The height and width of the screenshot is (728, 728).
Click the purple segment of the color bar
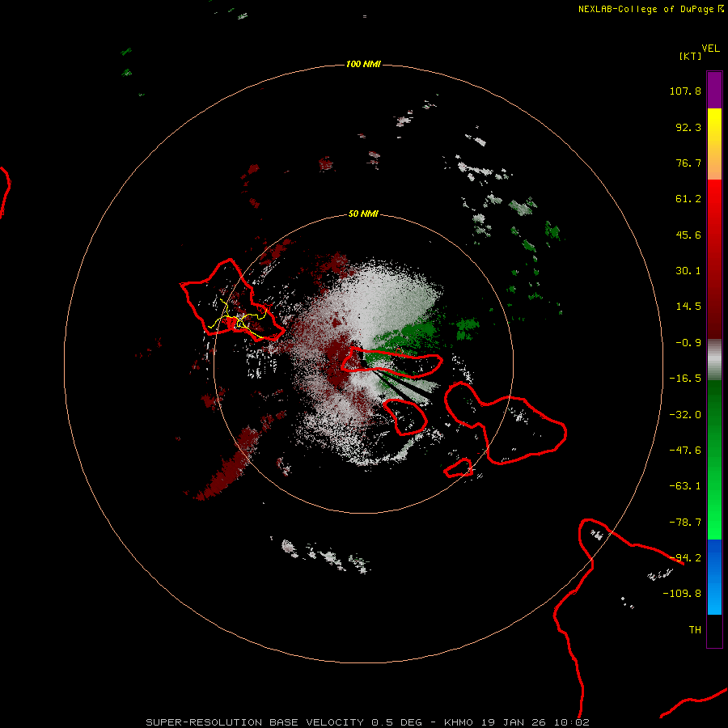(714, 90)
